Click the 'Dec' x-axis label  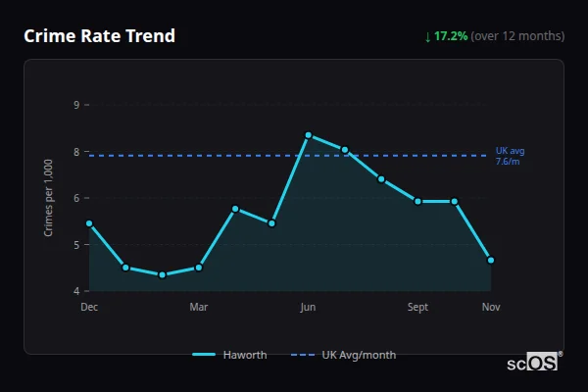tap(89, 307)
